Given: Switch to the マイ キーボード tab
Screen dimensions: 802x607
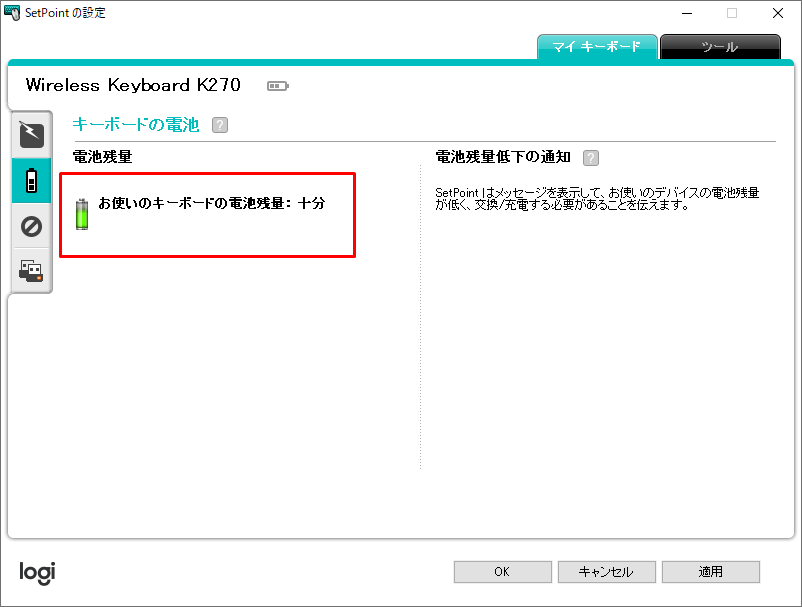Looking at the screenshot, I should point(597,47).
